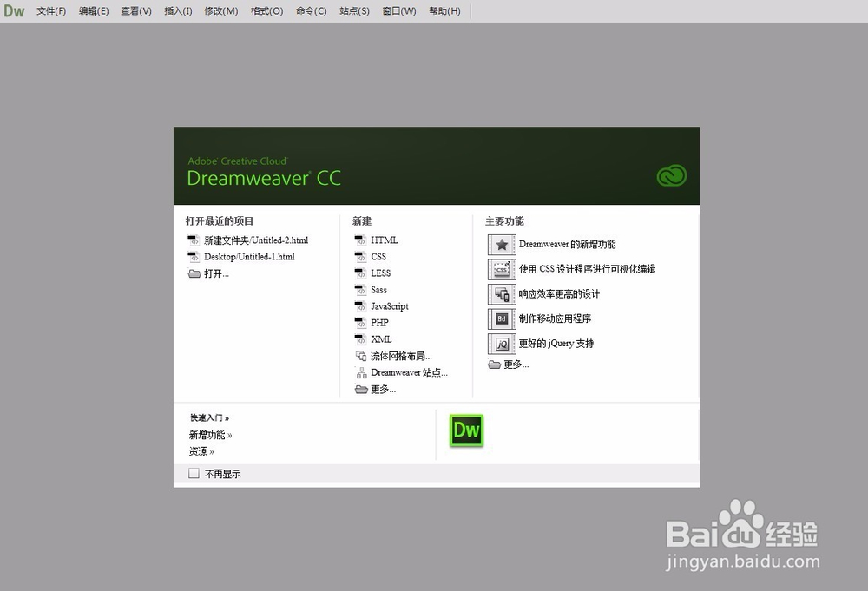This screenshot has width=868, height=591.
Task: Click 更多... under 主要功能
Action: (x=516, y=364)
